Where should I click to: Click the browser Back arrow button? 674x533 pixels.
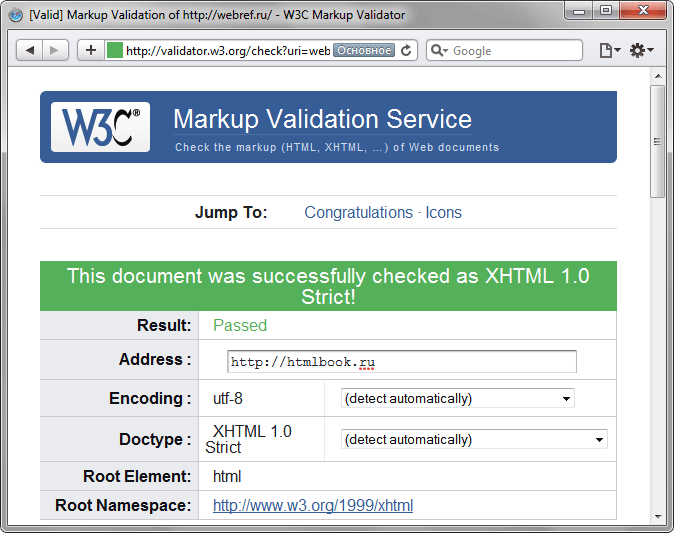click(x=30, y=50)
